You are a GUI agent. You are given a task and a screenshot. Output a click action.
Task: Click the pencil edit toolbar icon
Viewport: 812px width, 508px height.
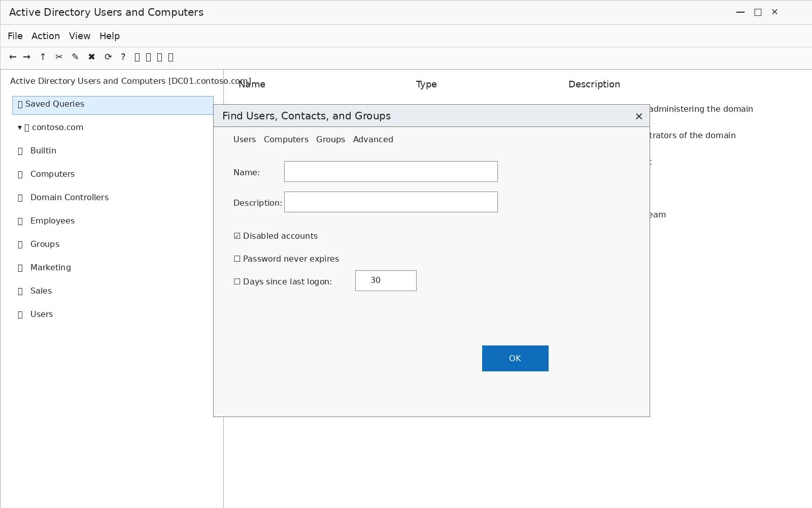75,57
